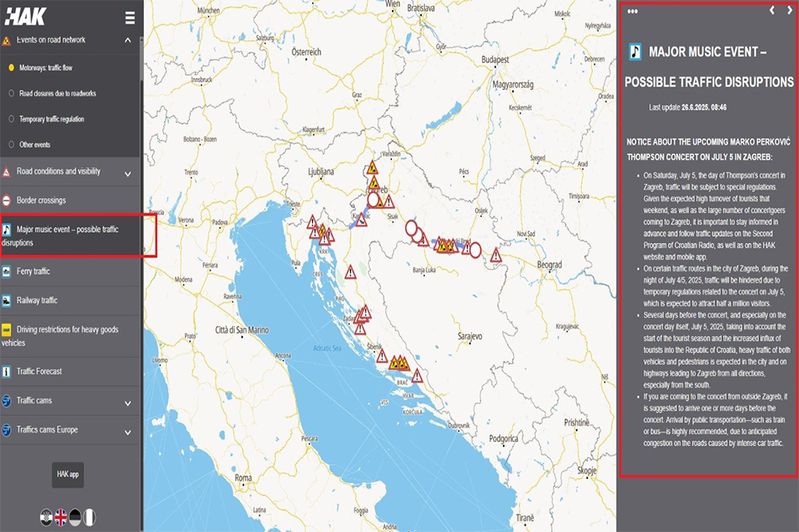Click the Österreich label on the map
The width and height of the screenshot is (799, 532).
click(x=306, y=52)
